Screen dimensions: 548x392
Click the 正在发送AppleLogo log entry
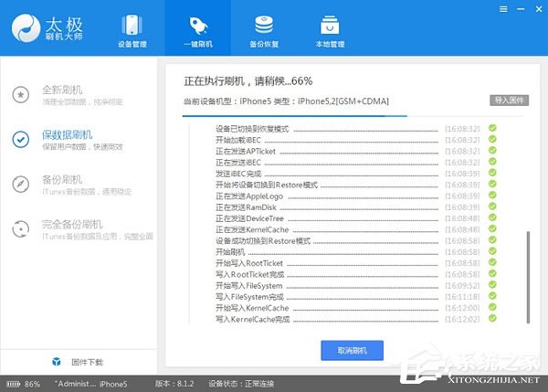(x=249, y=196)
